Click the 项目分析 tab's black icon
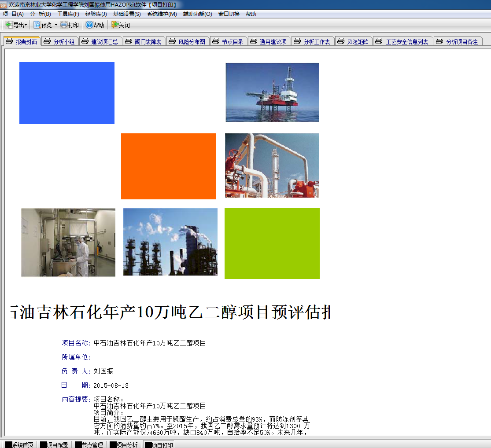This screenshot has width=491, height=448. coord(113,445)
